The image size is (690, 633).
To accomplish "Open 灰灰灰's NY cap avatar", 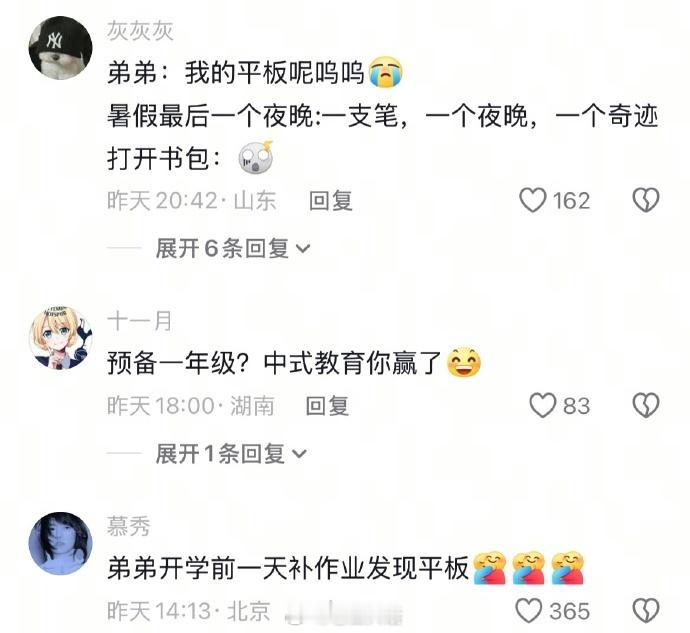I will 61,48.
